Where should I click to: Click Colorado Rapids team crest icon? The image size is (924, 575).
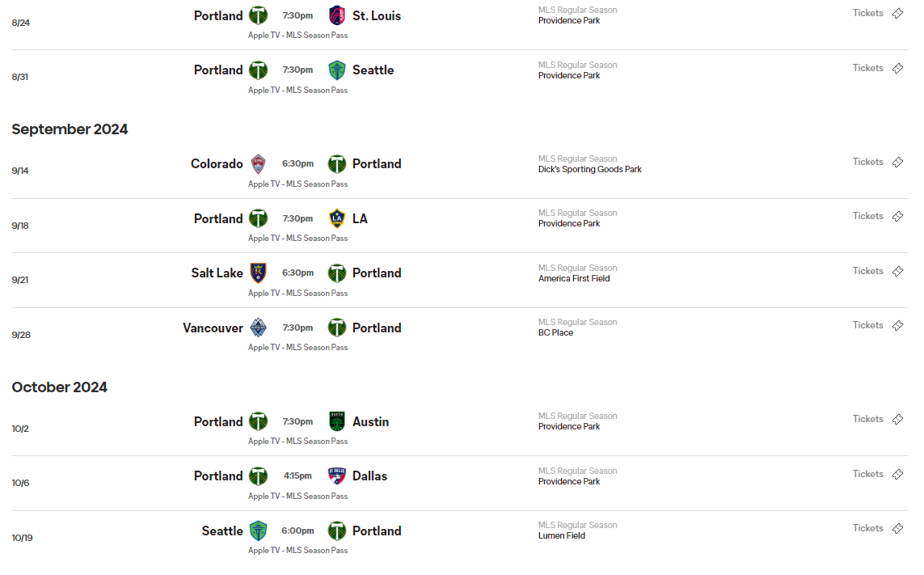pyautogui.click(x=258, y=164)
